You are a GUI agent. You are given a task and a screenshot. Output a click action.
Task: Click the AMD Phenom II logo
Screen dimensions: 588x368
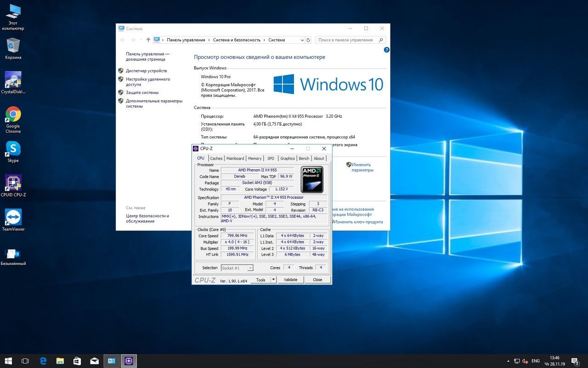coord(312,179)
